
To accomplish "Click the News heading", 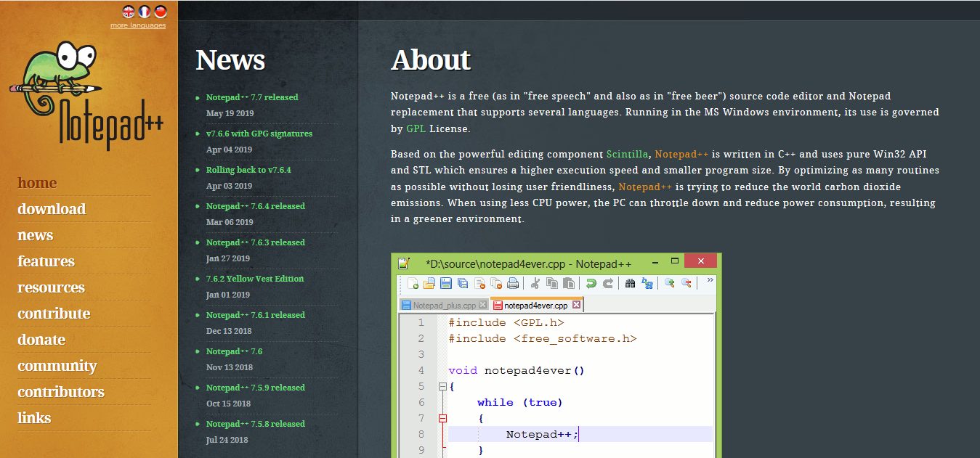I will (x=230, y=60).
